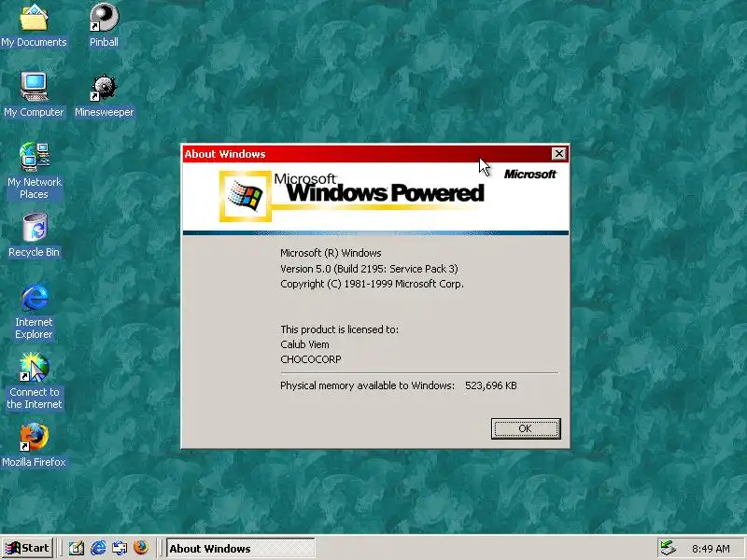Click the 'Calub Viem' licensee name

[304, 344]
